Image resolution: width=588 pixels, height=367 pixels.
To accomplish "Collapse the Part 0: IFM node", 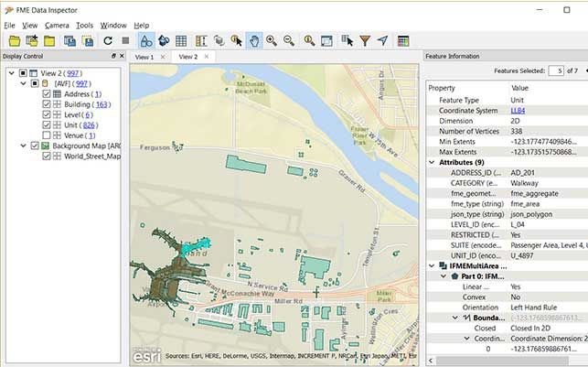I will [444, 276].
